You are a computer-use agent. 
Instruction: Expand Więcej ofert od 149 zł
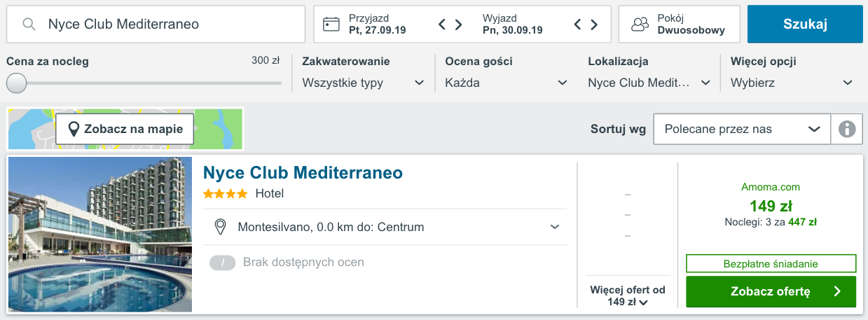627,295
